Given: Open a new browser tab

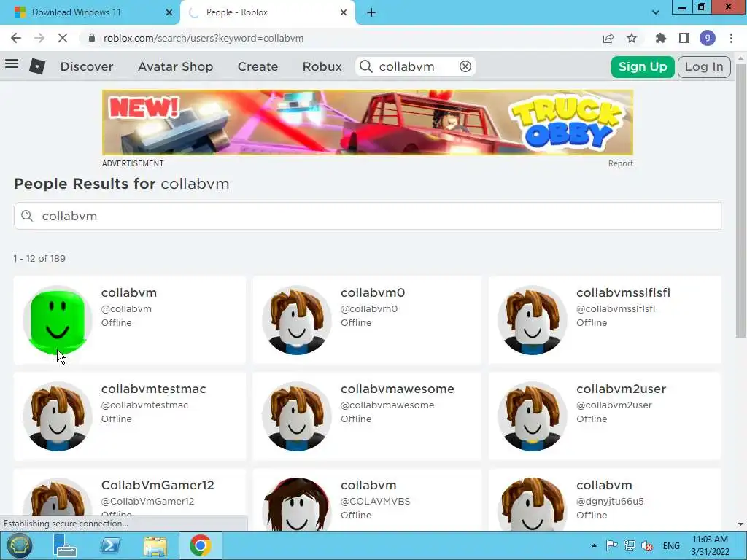Looking at the screenshot, I should tap(371, 12).
